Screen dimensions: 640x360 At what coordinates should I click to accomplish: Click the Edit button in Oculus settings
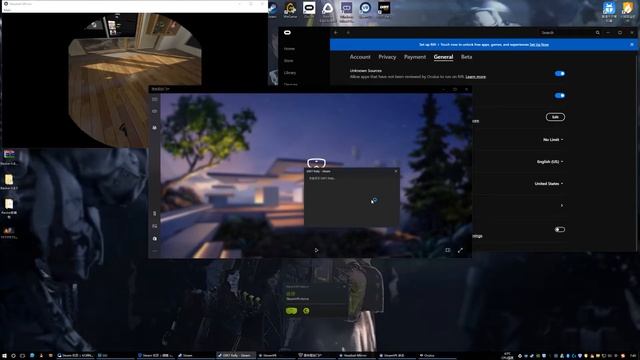pyautogui.click(x=555, y=117)
